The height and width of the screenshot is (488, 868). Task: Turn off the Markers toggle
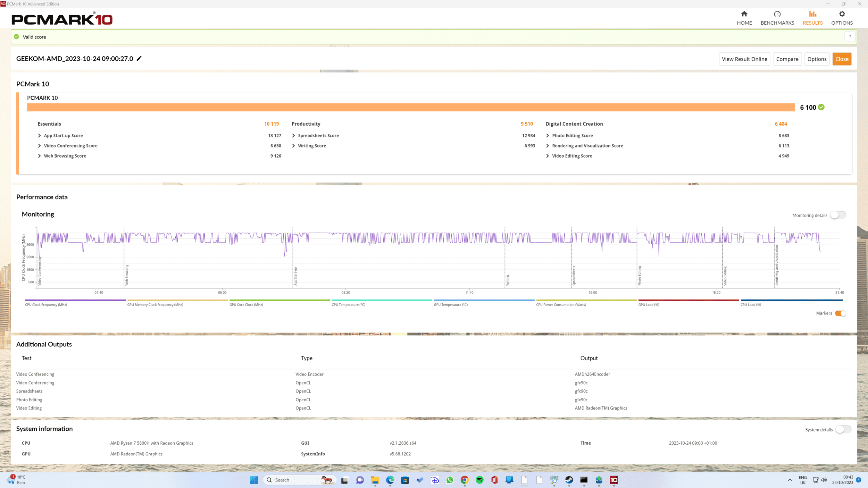pos(841,313)
